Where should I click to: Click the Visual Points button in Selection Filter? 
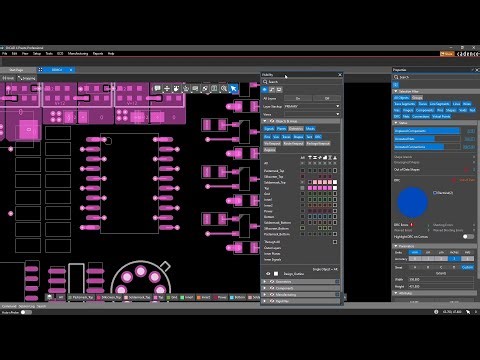click(x=441, y=116)
